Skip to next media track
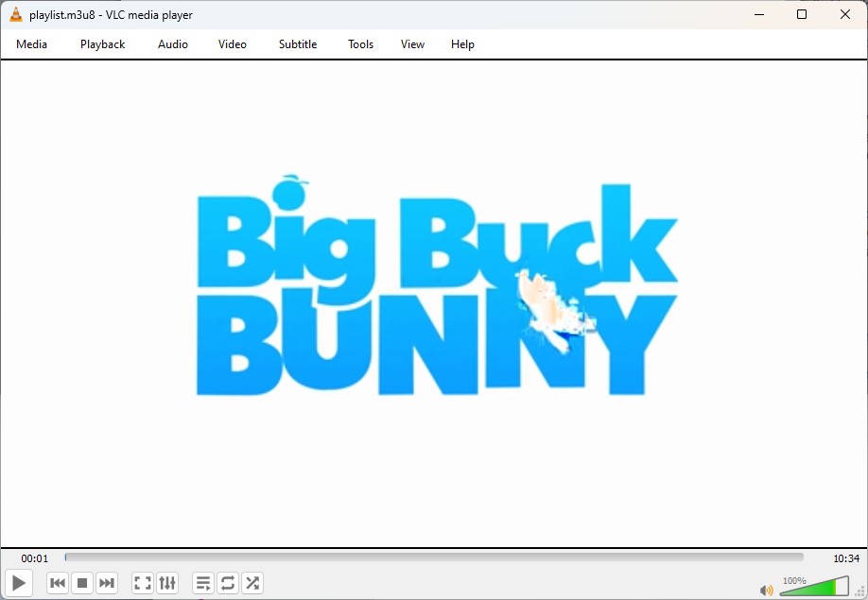Screen dimensions: 868x600 107,583
